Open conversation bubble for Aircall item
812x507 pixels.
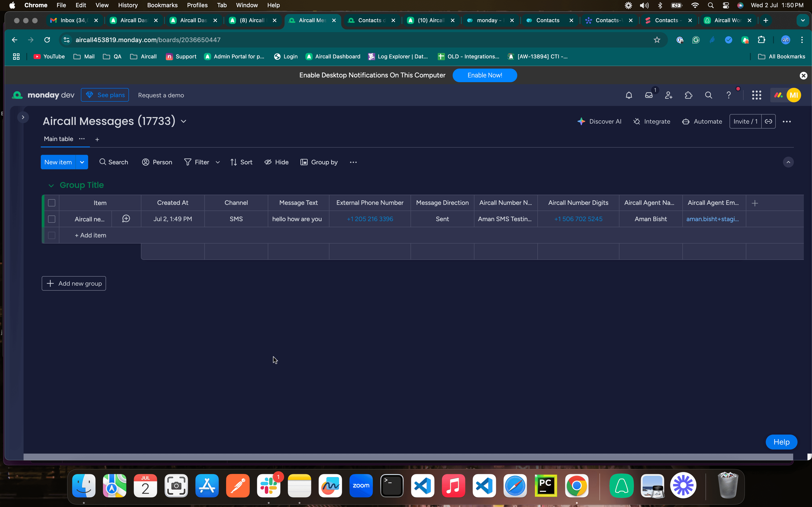[x=126, y=219]
